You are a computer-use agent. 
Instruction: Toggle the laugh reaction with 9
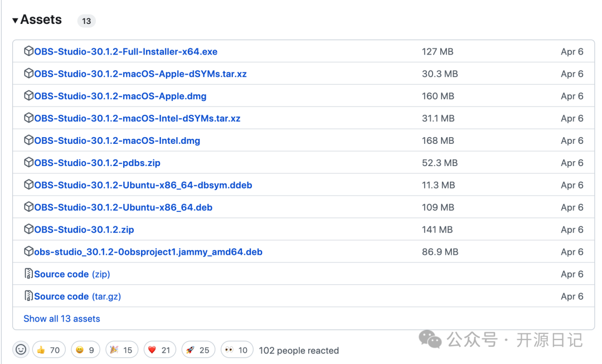click(x=85, y=350)
